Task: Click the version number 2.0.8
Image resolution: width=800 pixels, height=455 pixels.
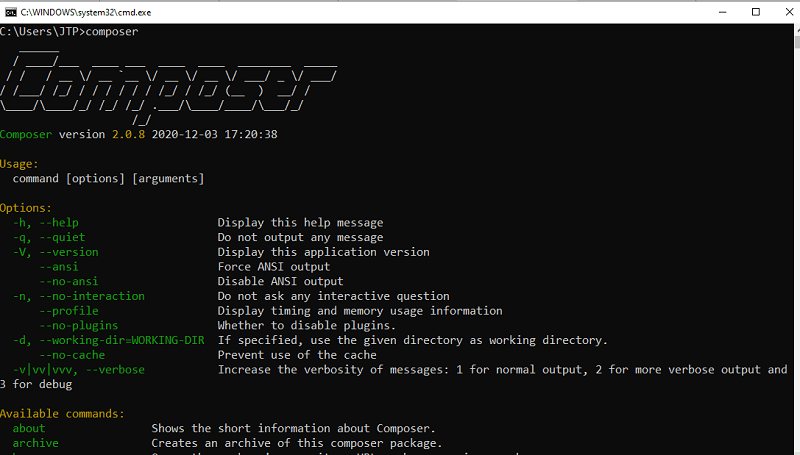Action: (129, 134)
